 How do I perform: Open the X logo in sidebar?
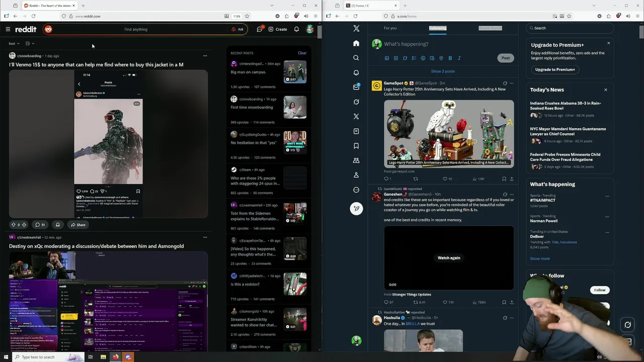356,29
